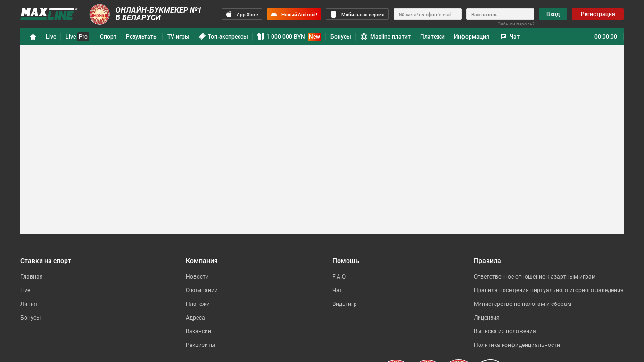Viewport: 644px width, 362px height.
Task: Click Правила footer heading
Action: (x=487, y=261)
